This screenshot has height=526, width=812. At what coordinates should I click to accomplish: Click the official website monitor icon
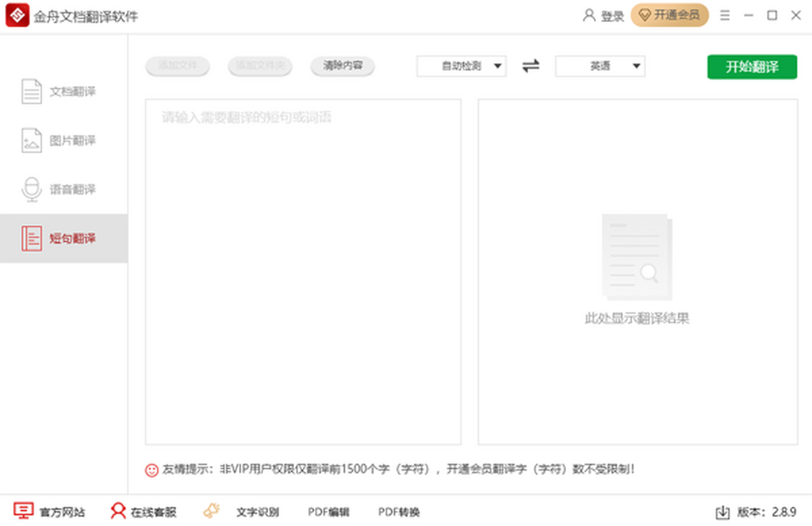pos(24,511)
